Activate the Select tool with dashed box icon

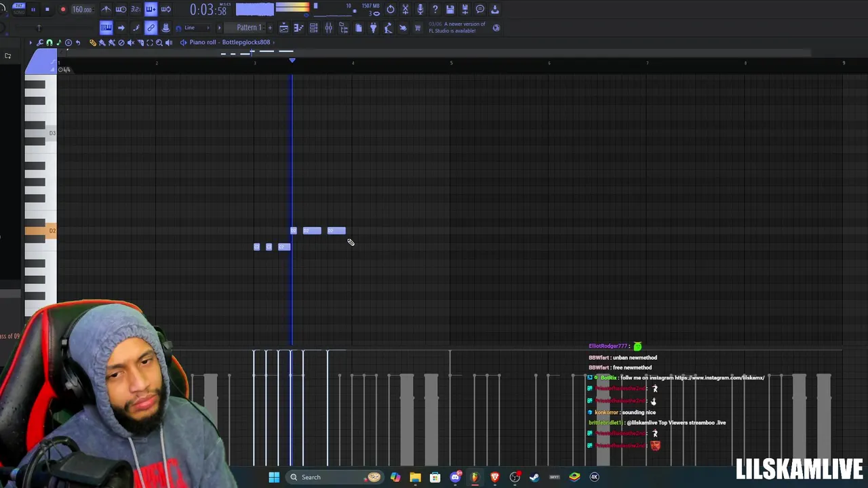coord(150,42)
